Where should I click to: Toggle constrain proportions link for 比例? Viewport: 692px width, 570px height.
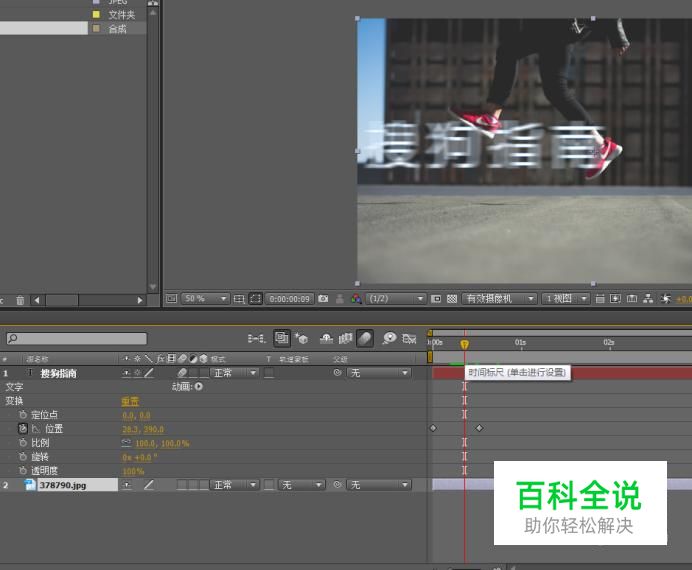coord(126,442)
